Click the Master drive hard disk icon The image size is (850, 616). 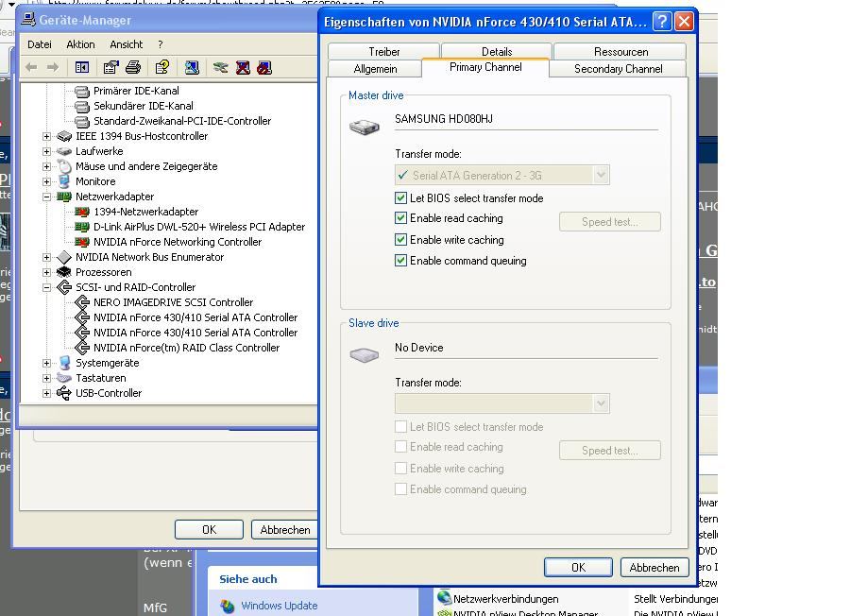click(365, 127)
